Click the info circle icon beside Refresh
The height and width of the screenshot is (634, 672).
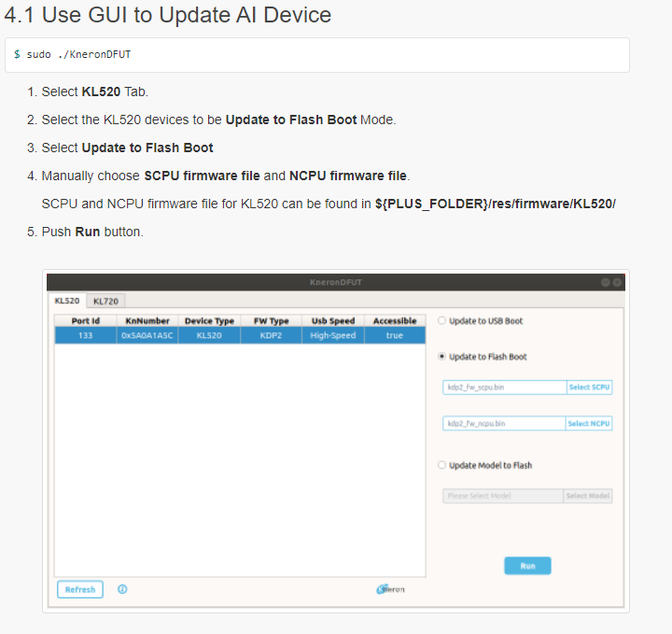tap(122, 589)
